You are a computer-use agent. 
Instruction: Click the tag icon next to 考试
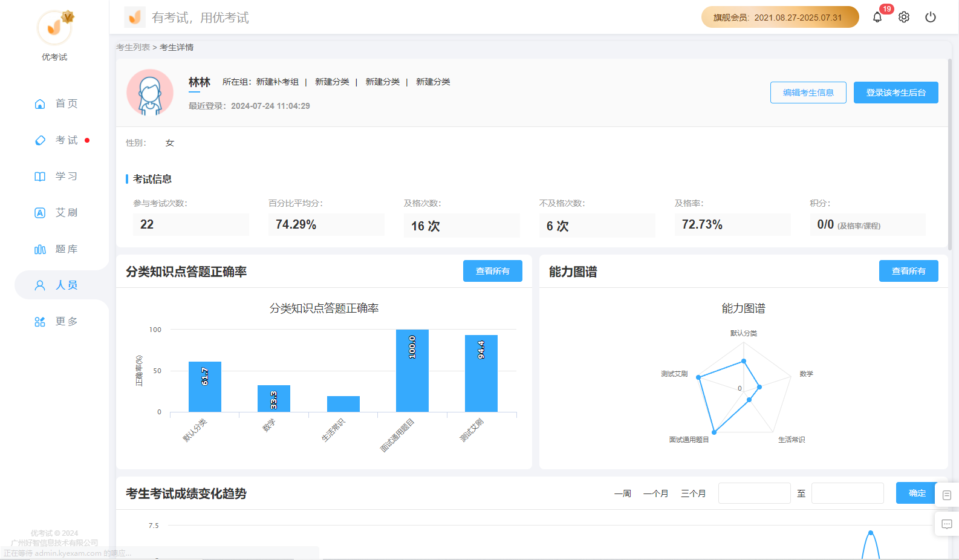coord(40,140)
